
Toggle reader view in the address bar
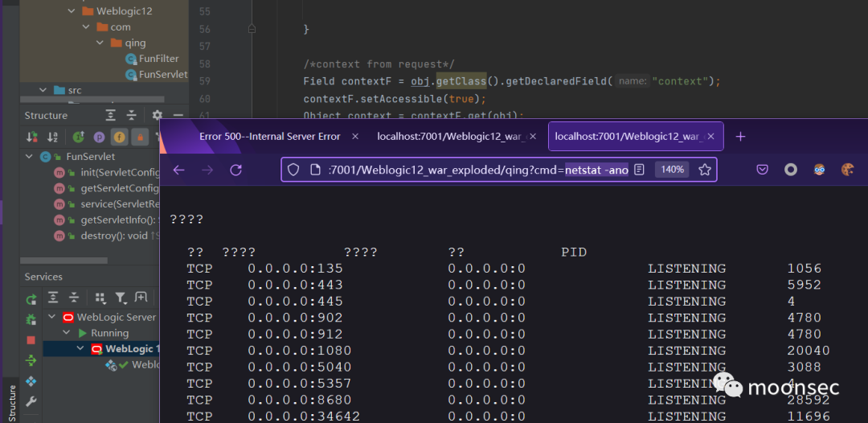click(640, 170)
